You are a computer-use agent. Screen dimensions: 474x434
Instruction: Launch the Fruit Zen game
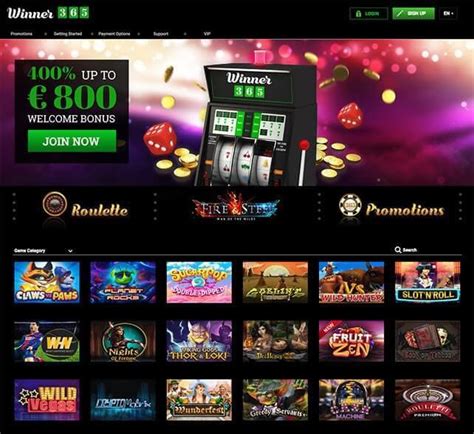pos(351,341)
